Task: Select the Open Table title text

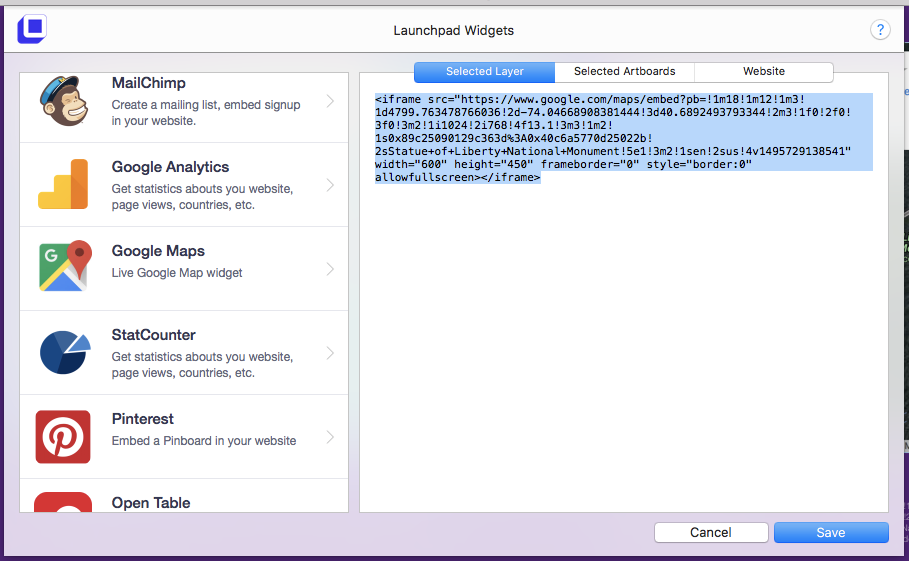Action: [x=151, y=503]
